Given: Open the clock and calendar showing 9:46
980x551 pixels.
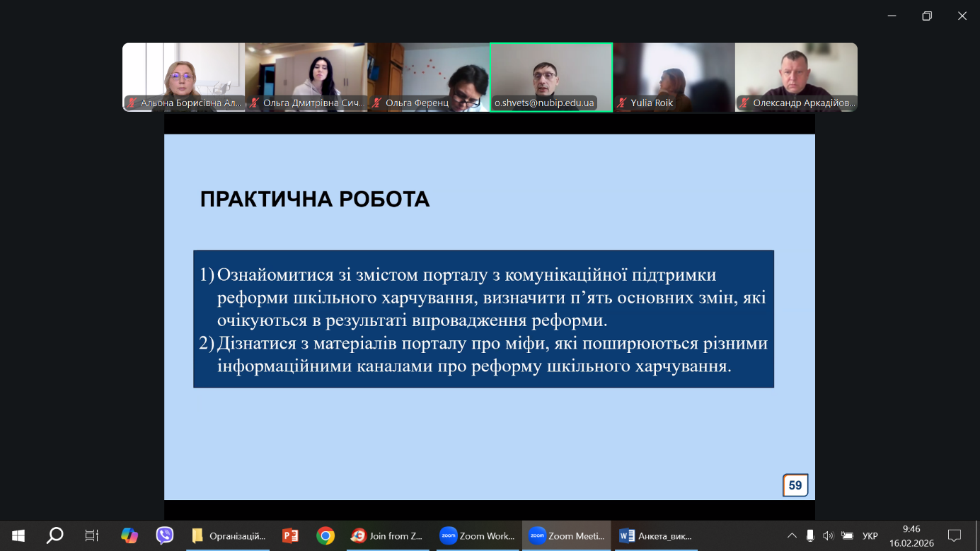Looking at the screenshot, I should click(911, 536).
